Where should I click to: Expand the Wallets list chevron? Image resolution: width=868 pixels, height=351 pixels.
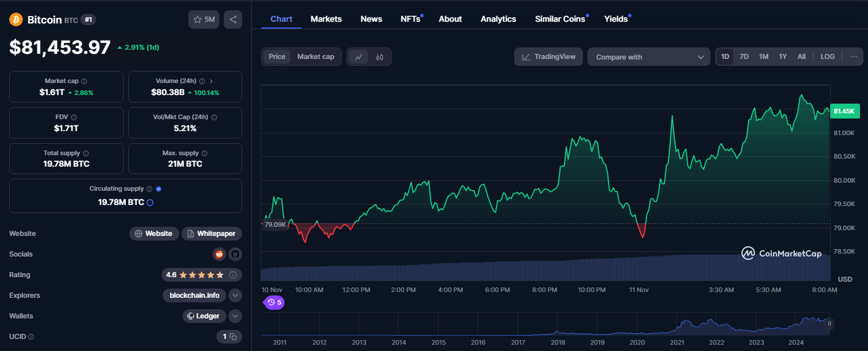[x=235, y=316]
